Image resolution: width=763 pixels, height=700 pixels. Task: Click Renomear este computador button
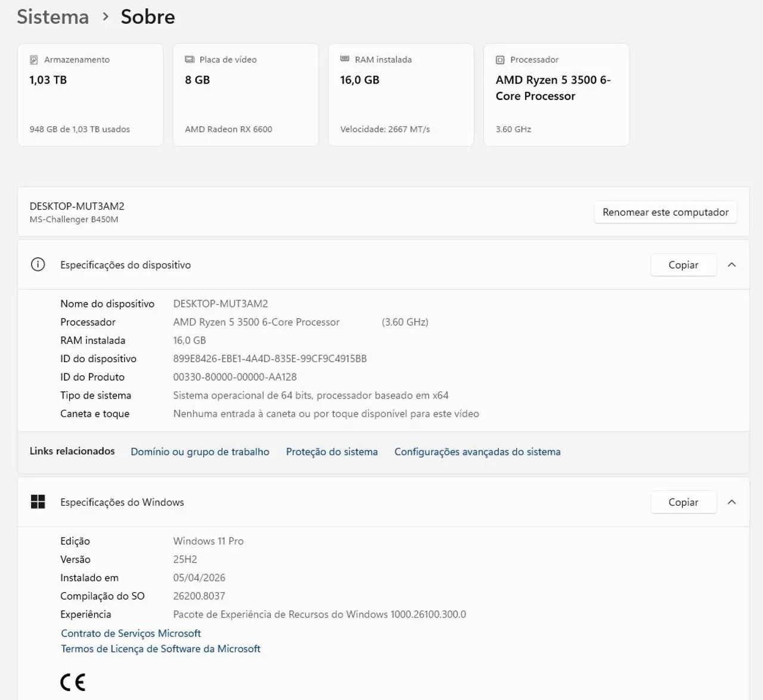click(x=666, y=212)
